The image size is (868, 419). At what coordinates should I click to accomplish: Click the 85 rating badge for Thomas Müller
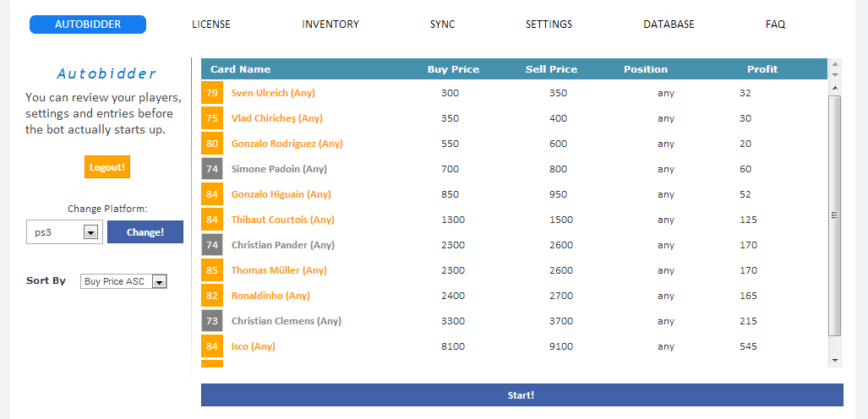(x=212, y=270)
